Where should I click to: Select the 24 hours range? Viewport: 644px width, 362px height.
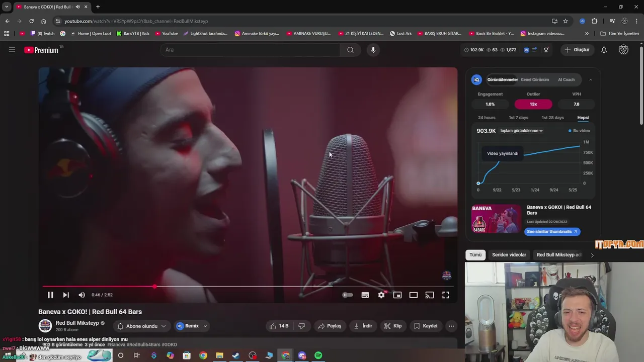487,118
